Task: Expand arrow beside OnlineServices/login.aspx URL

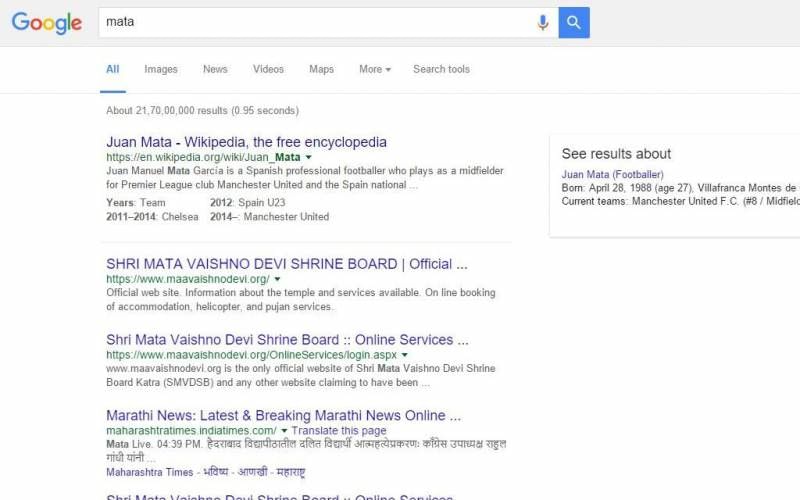Action: [405, 355]
